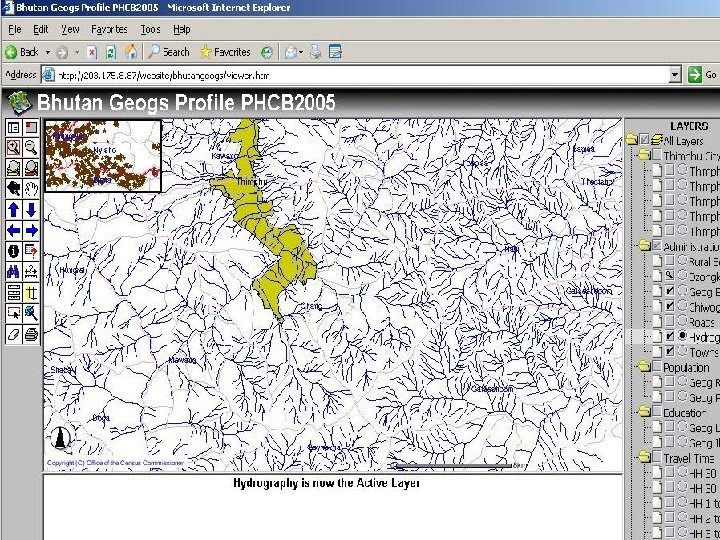Pan the map north with up arrow
Image resolution: width=720 pixels, height=540 pixels.
[14, 209]
